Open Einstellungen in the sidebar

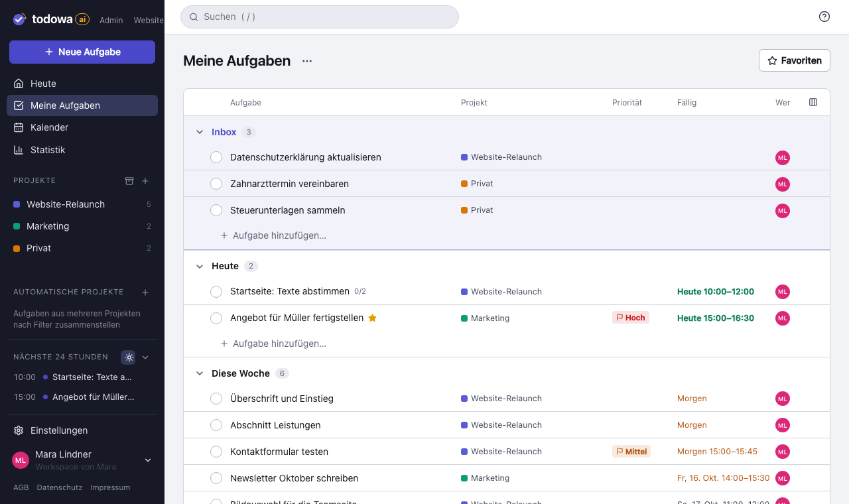(82, 430)
